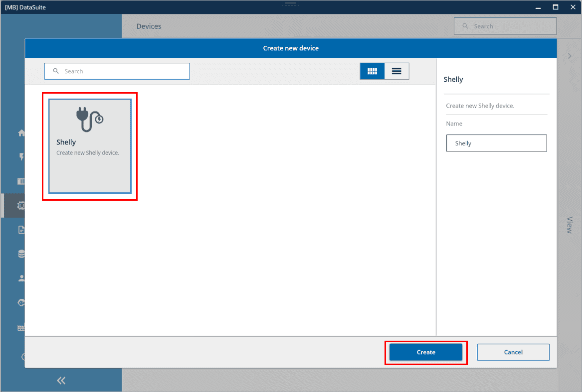Minimize the DataSuite window
The image size is (582, 392).
click(x=538, y=7)
